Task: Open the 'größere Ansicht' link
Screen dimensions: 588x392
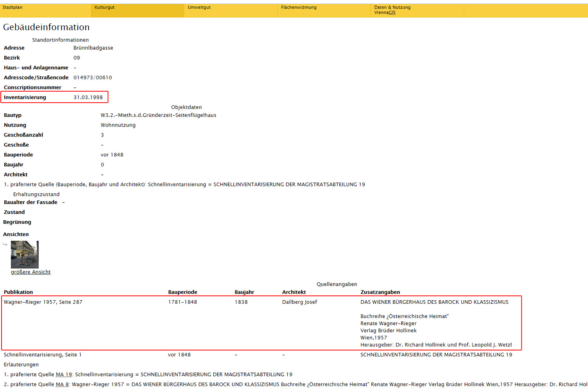Action: pyautogui.click(x=31, y=272)
